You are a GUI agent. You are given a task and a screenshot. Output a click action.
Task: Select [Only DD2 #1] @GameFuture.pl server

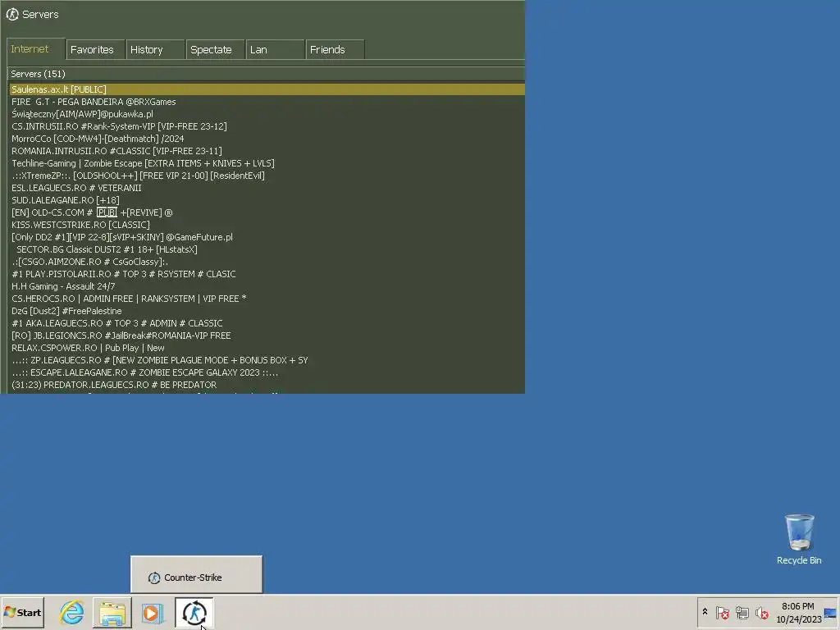(267, 237)
